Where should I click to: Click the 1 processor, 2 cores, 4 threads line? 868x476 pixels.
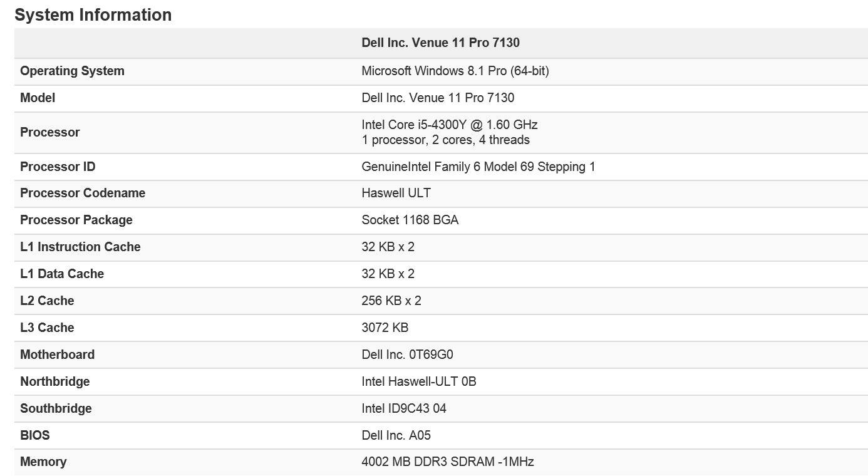click(446, 140)
